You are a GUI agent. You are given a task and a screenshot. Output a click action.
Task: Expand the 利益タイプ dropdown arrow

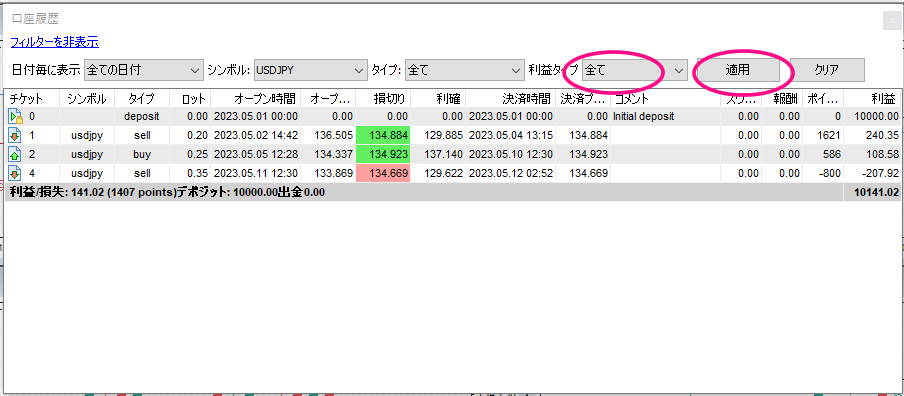pos(679,70)
